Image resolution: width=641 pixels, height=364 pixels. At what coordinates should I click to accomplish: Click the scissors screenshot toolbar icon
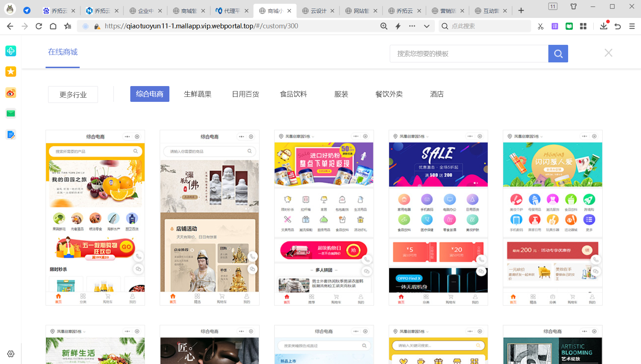click(541, 26)
